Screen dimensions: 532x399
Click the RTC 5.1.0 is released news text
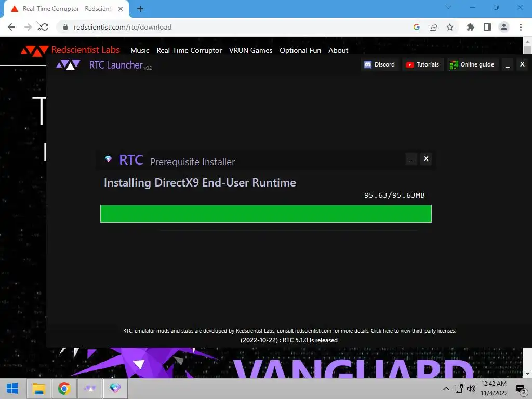click(x=289, y=340)
